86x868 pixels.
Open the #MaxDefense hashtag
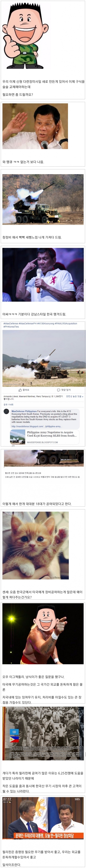[10, 324]
